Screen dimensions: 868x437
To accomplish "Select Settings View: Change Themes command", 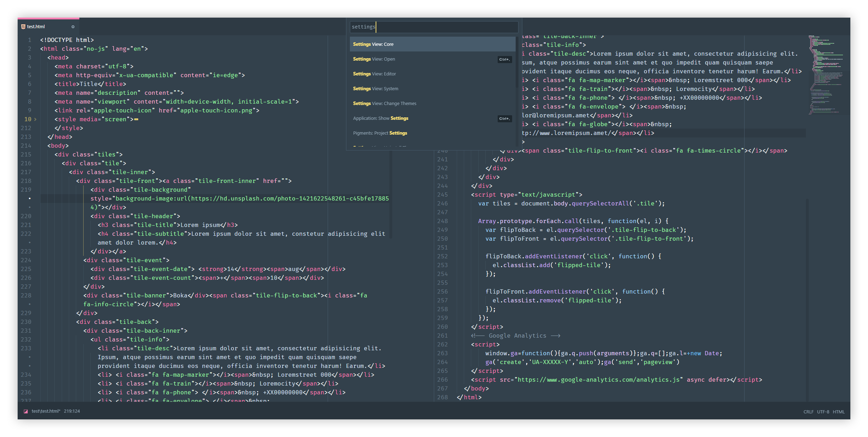I will coord(432,103).
